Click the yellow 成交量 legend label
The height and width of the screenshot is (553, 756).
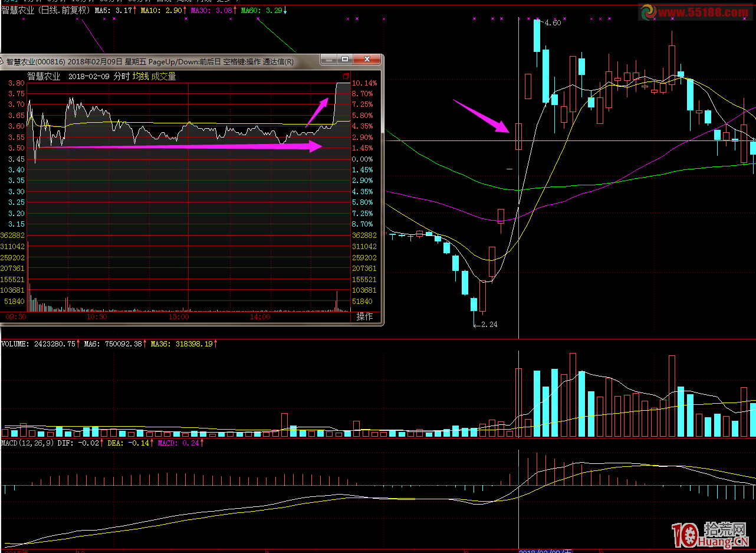click(164, 76)
